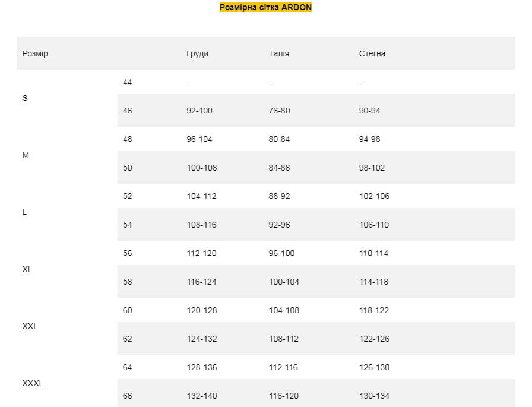The image size is (532, 407).
Task: Click the Стегна column header
Action: (x=372, y=53)
